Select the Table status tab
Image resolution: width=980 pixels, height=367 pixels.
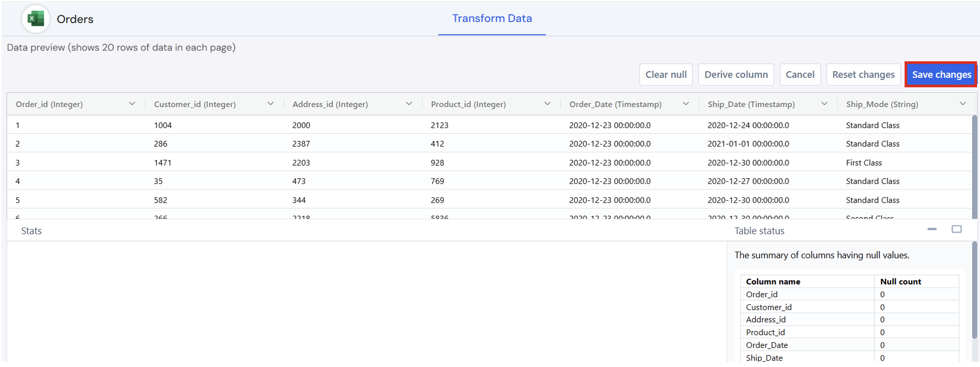coord(759,231)
